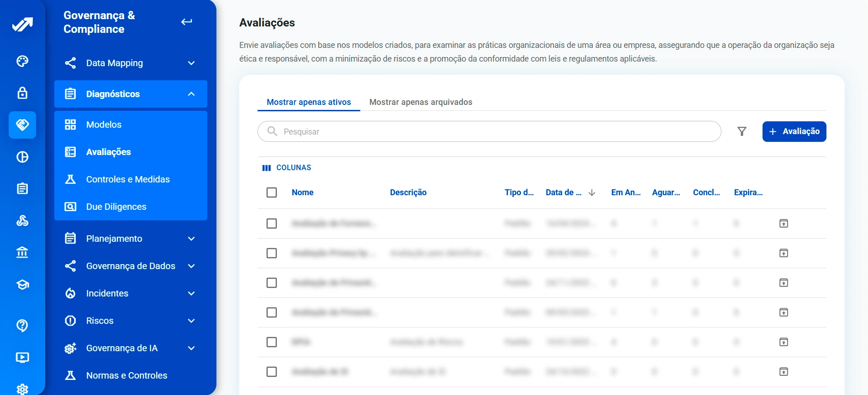Open the COLUNAS column selector
The width and height of the screenshot is (868, 395).
pyautogui.click(x=287, y=168)
